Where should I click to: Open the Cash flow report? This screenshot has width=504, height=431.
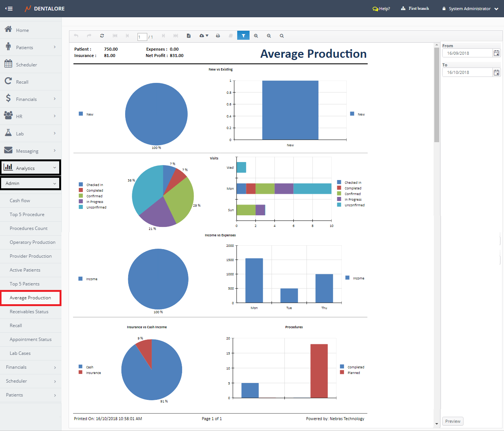coord(20,201)
